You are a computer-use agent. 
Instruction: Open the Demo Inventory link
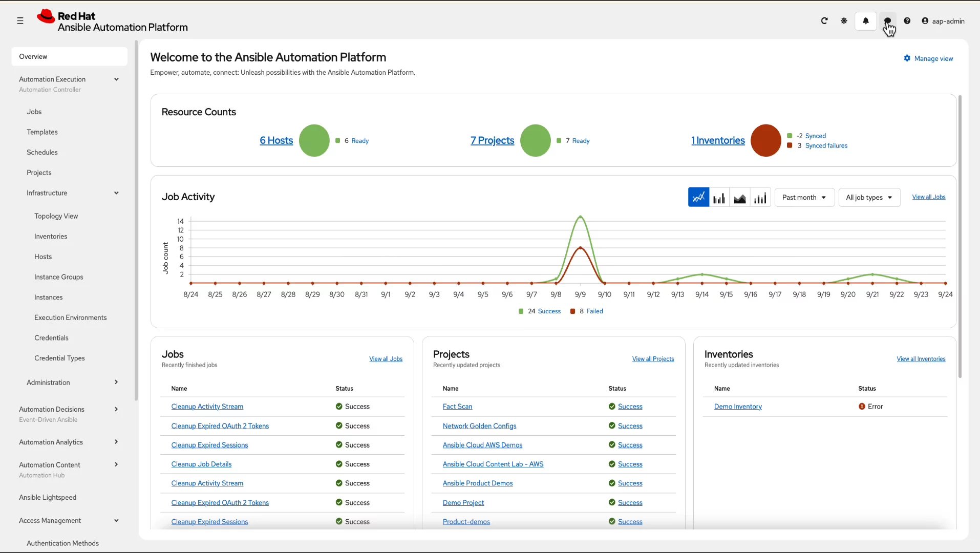point(737,407)
